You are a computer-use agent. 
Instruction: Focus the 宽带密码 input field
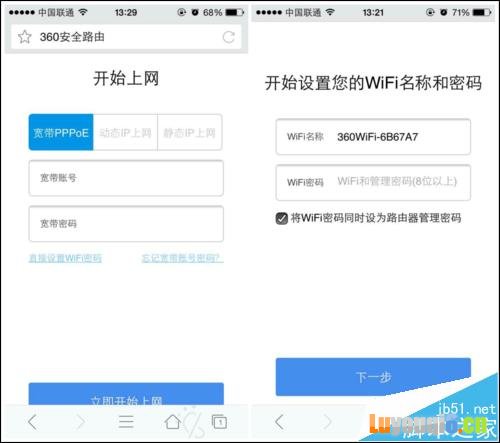tap(126, 224)
